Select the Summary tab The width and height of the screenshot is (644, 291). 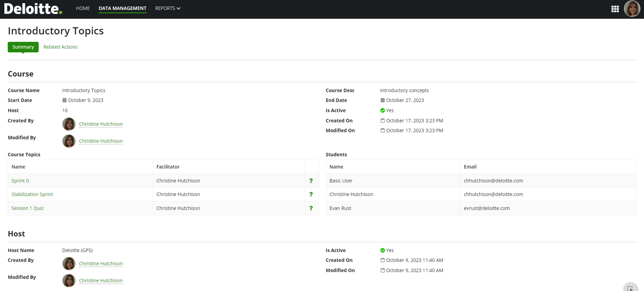click(23, 47)
